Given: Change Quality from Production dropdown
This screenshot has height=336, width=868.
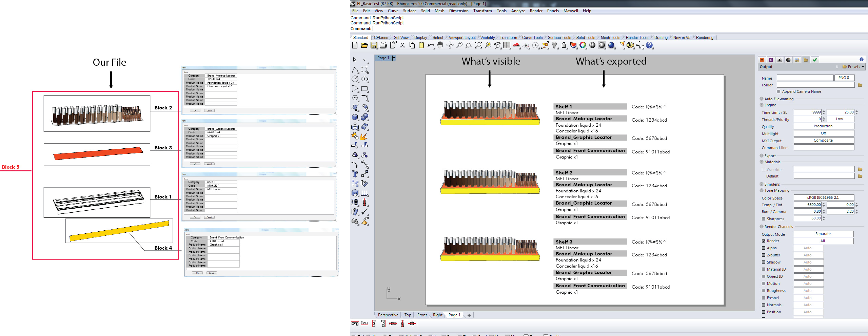Looking at the screenshot, I should pyautogui.click(x=824, y=126).
